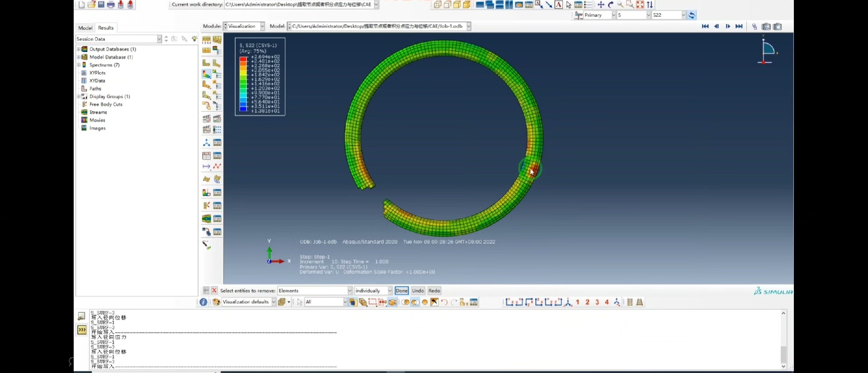Click the shaded render style icon
The image size is (868, 373).
467,5
